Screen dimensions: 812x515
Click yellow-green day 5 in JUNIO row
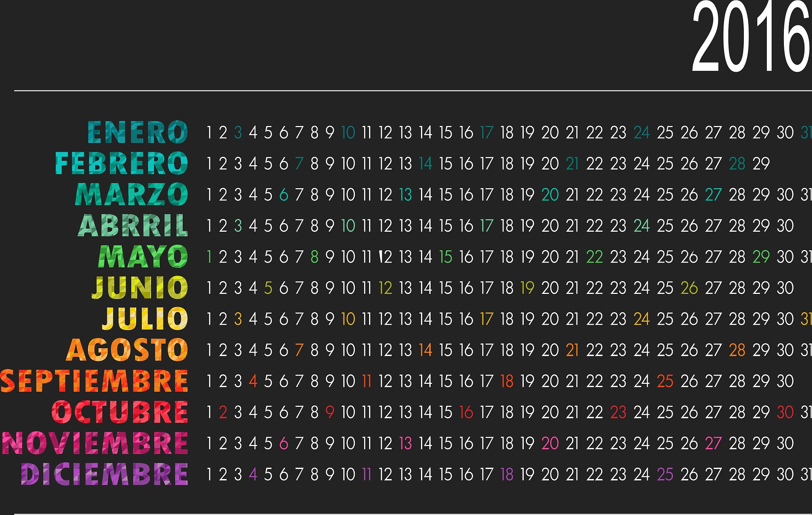[x=268, y=288]
